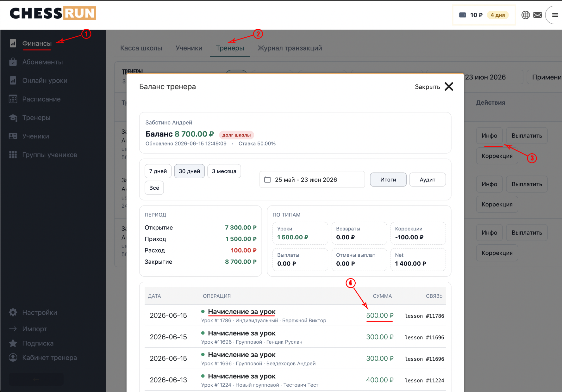562x392 pixels.
Task: Click the lesson accrual row for Berezhnoy Viktor
Action: (x=295, y=315)
